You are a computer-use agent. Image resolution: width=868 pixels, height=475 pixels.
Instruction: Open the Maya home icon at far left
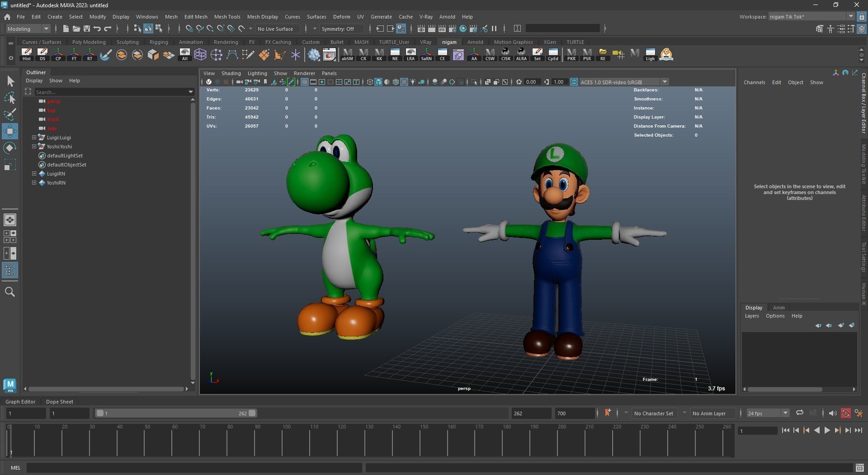7,17
